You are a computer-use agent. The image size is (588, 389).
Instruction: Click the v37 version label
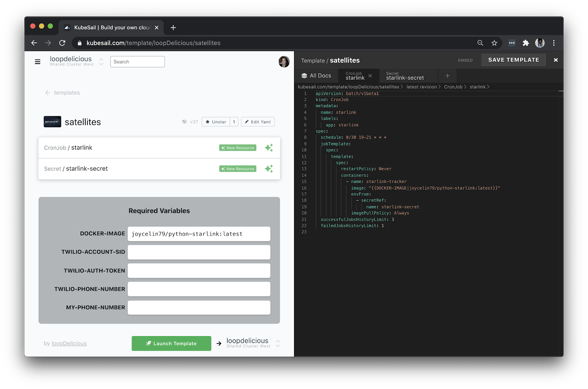click(194, 122)
